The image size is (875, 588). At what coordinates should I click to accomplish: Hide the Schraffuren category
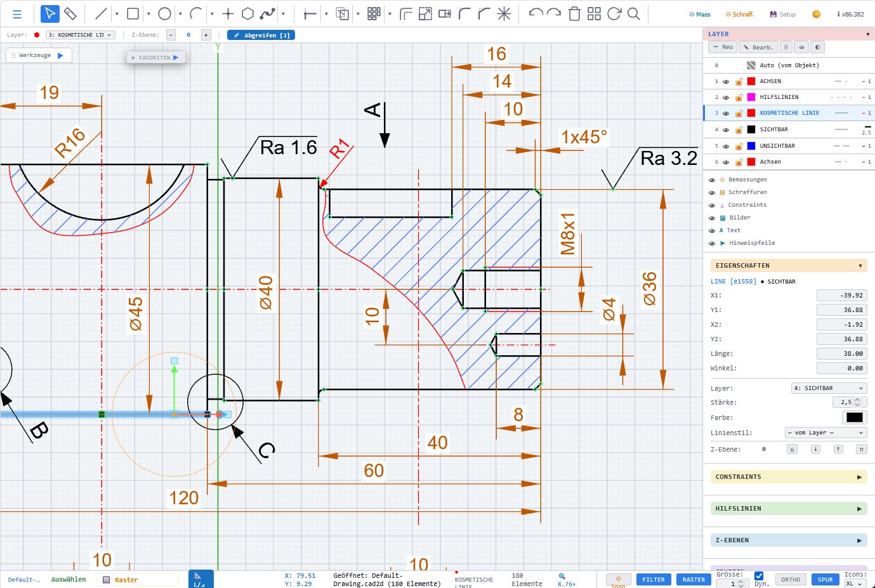pos(712,193)
